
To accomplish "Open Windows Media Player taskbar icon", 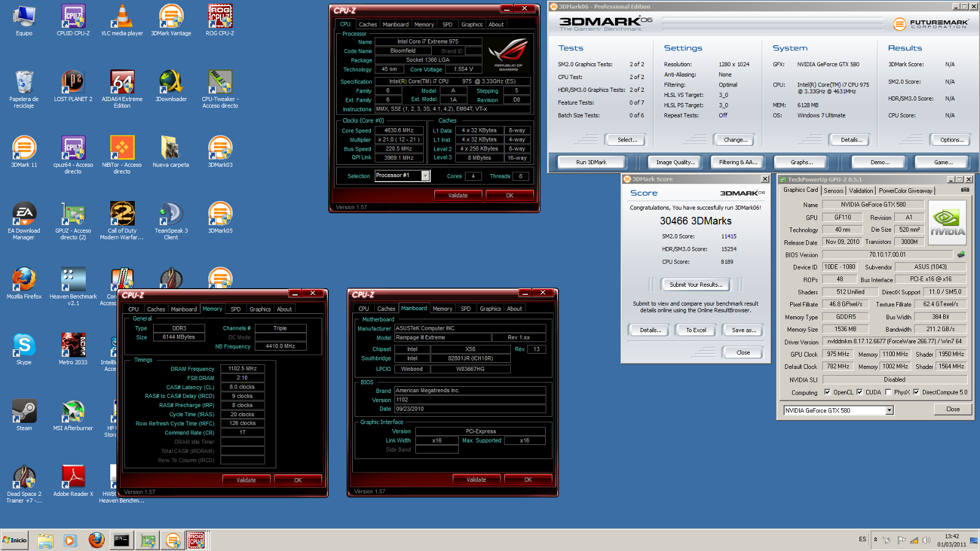I will 70,541.
